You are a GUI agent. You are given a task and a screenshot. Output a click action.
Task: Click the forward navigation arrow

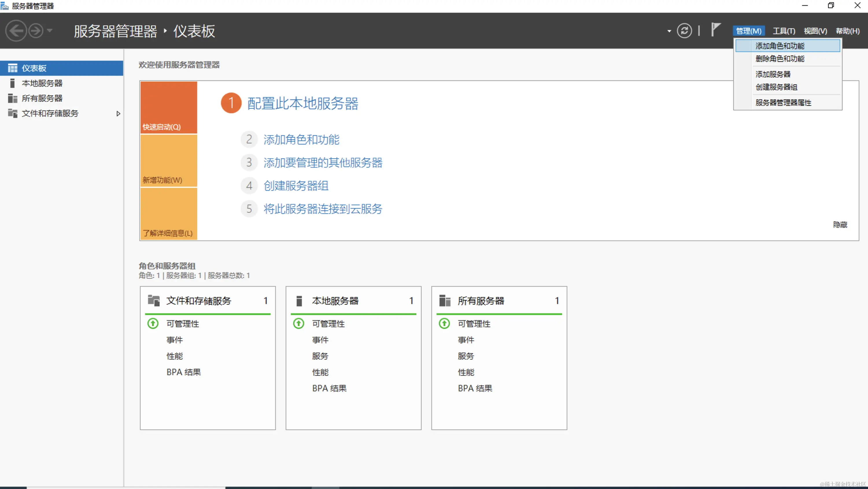pyautogui.click(x=36, y=31)
